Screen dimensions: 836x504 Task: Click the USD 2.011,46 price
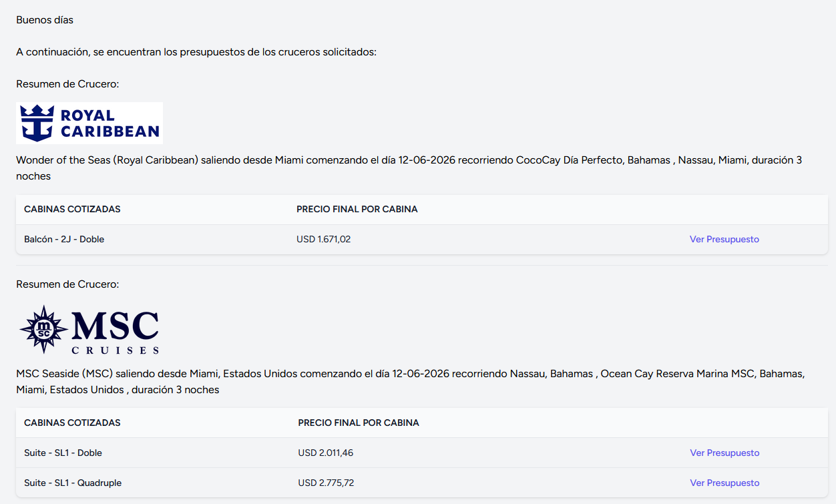(325, 453)
